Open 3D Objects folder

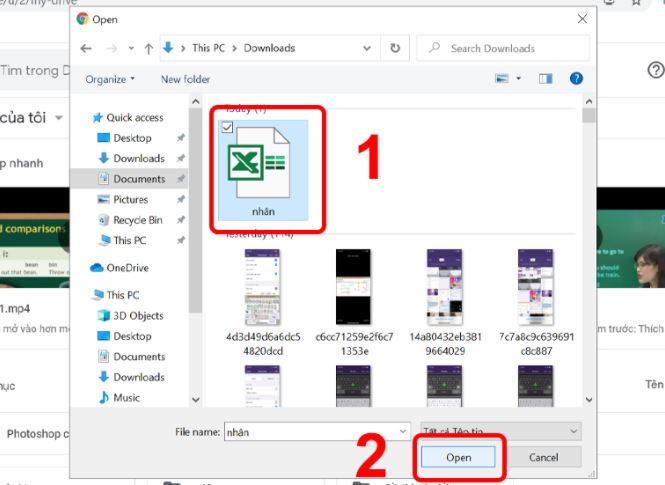coord(131,315)
